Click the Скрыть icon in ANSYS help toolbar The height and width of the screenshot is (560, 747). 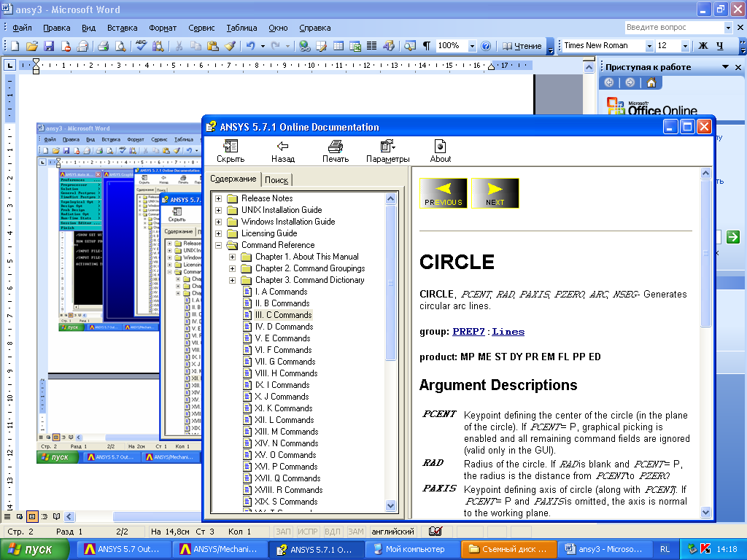tap(231, 152)
